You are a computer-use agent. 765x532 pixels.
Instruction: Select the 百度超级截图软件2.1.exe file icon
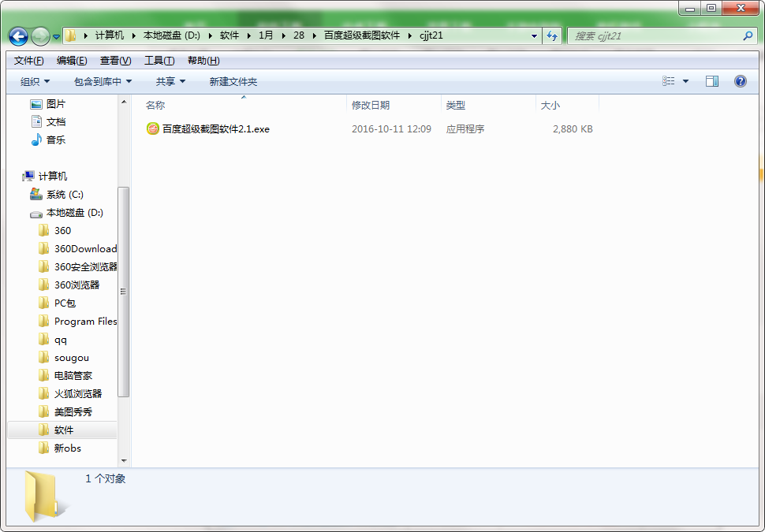tap(153, 128)
